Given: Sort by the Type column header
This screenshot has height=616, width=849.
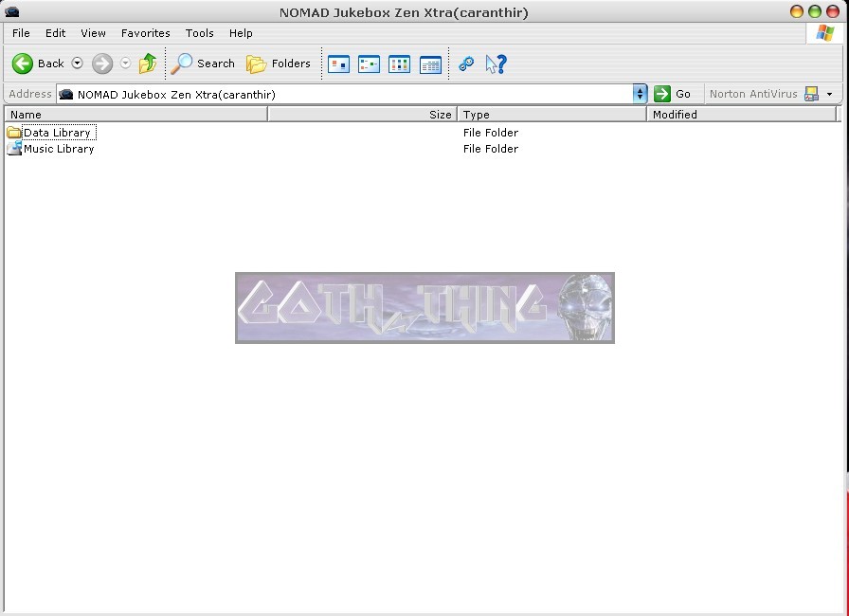Looking at the screenshot, I should point(552,115).
